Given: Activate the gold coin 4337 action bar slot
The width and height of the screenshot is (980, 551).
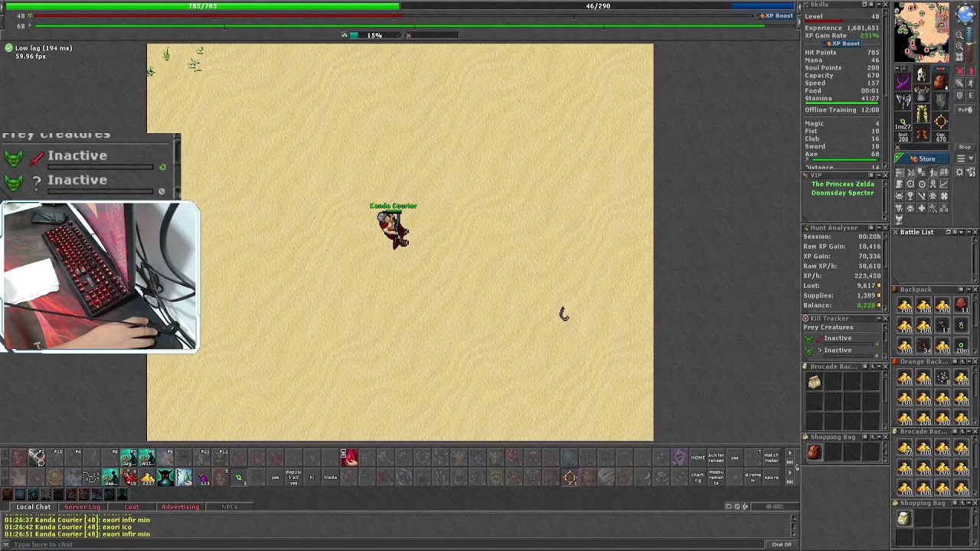Looking at the screenshot, I should (x=147, y=478).
